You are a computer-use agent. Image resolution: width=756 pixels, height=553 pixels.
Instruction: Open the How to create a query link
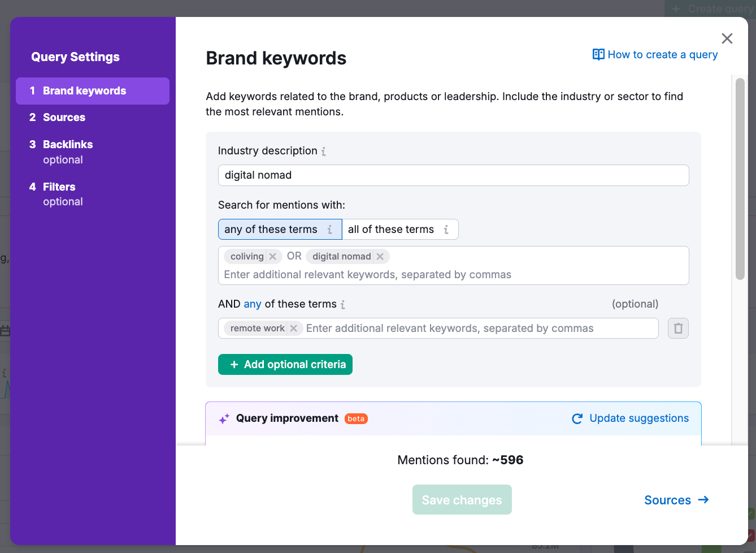pos(655,55)
